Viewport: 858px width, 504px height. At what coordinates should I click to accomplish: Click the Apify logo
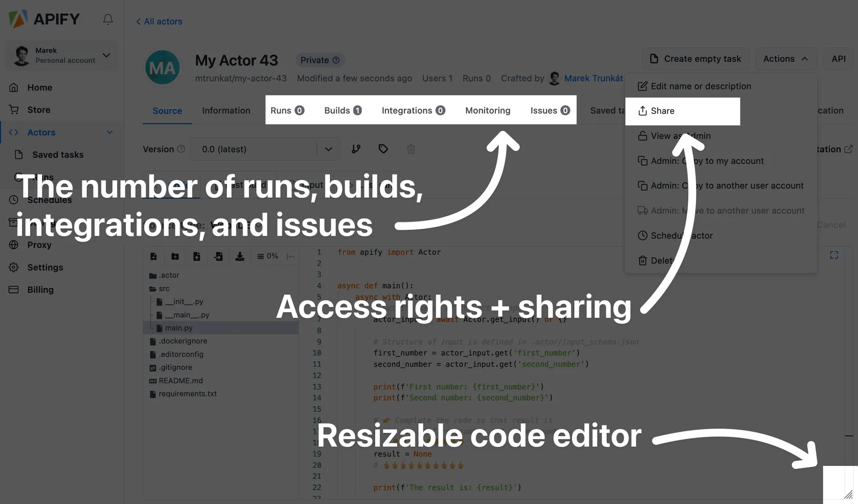pos(44,19)
